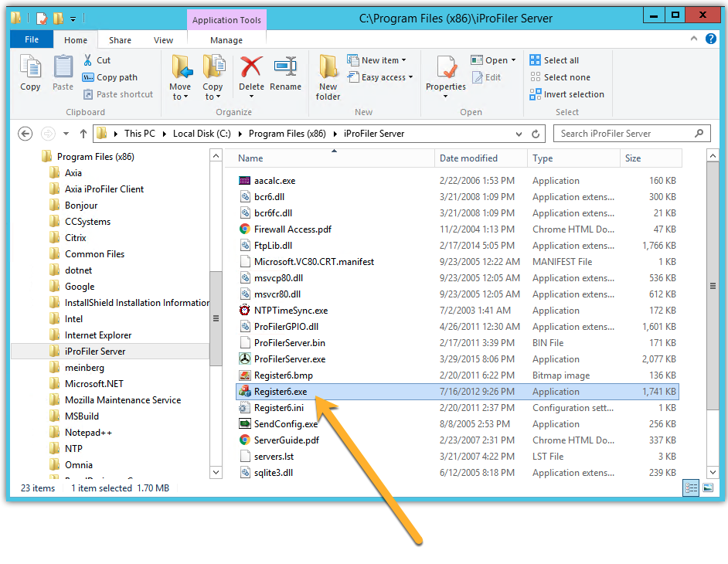Click the Delete red X icon

click(x=251, y=66)
